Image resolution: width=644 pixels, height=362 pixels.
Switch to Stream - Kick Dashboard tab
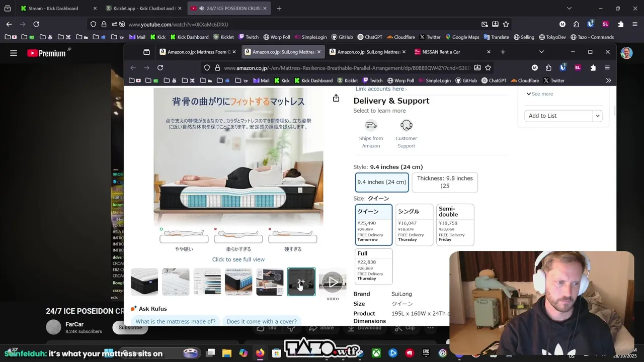(x=58, y=9)
